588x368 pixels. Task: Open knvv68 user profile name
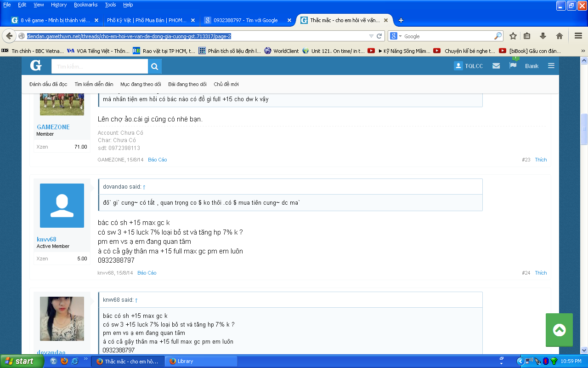(x=46, y=239)
